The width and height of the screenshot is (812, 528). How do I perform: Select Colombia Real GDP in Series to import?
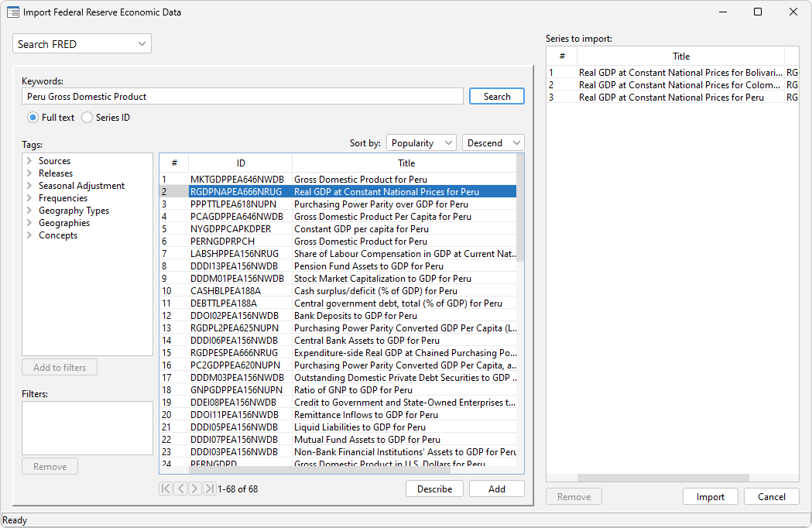(x=673, y=85)
